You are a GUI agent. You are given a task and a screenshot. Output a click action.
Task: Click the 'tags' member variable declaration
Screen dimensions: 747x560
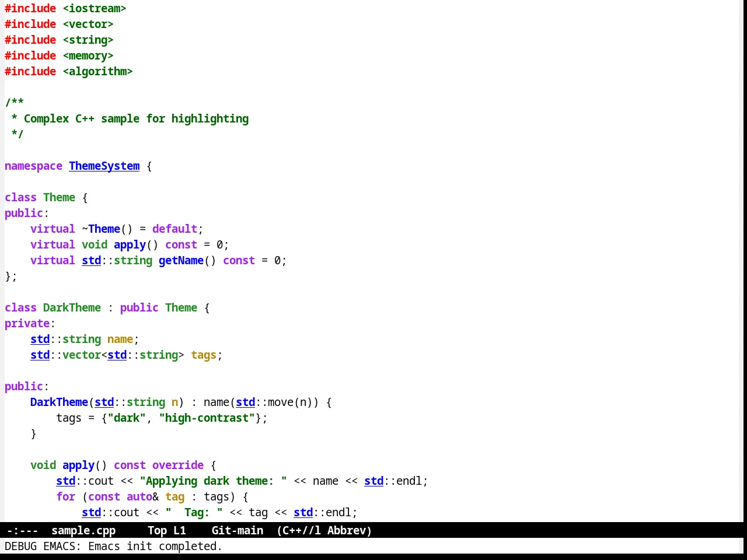pyautogui.click(x=204, y=355)
